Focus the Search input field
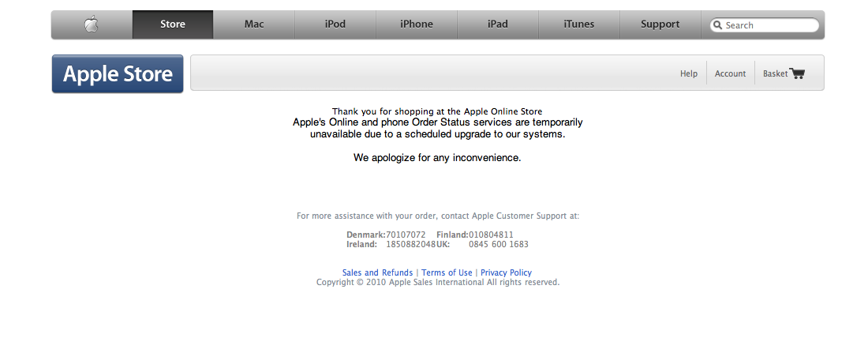 [x=765, y=25]
